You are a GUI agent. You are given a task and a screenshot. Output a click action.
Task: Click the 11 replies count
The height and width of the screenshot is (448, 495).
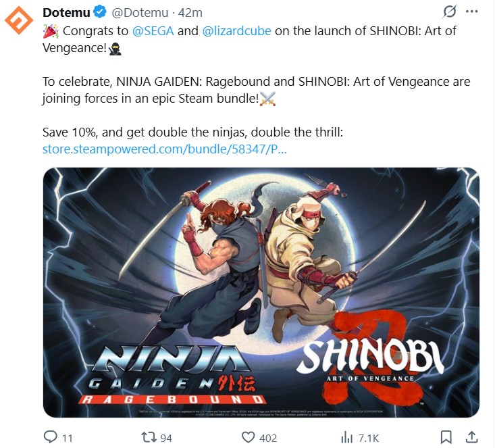pos(68,439)
